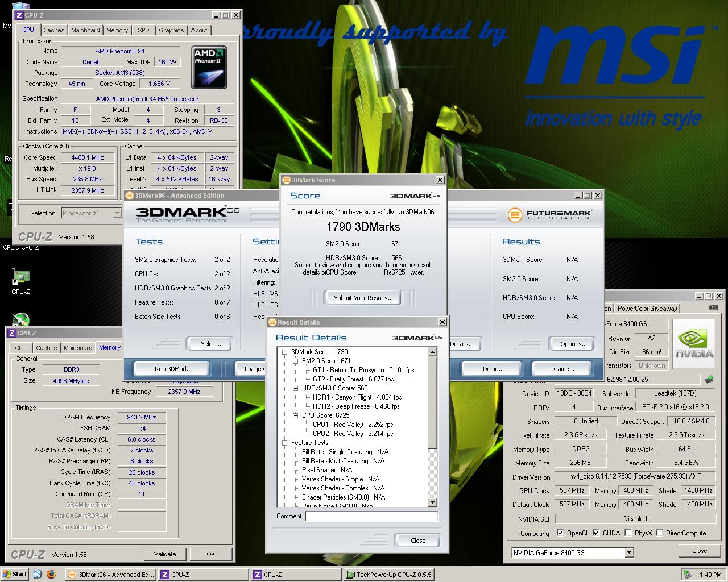728x582 pixels.
Task: Click Close button in Result Details
Action: 418,541
